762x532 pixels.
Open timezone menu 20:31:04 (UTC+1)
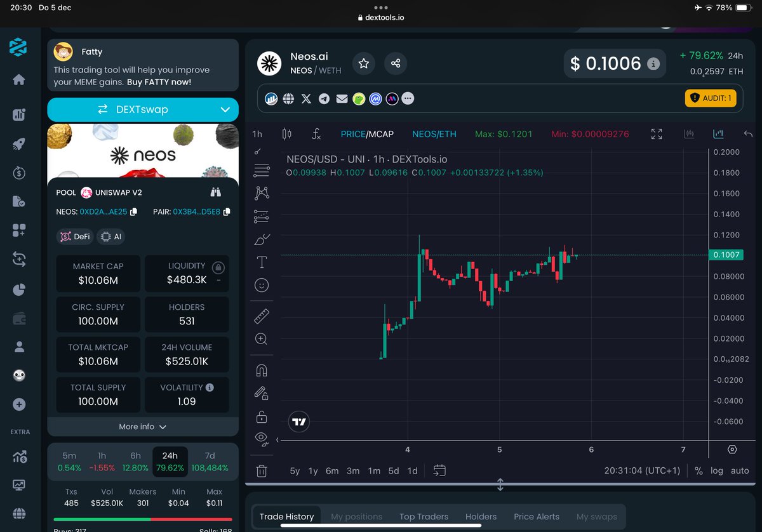[x=641, y=470]
